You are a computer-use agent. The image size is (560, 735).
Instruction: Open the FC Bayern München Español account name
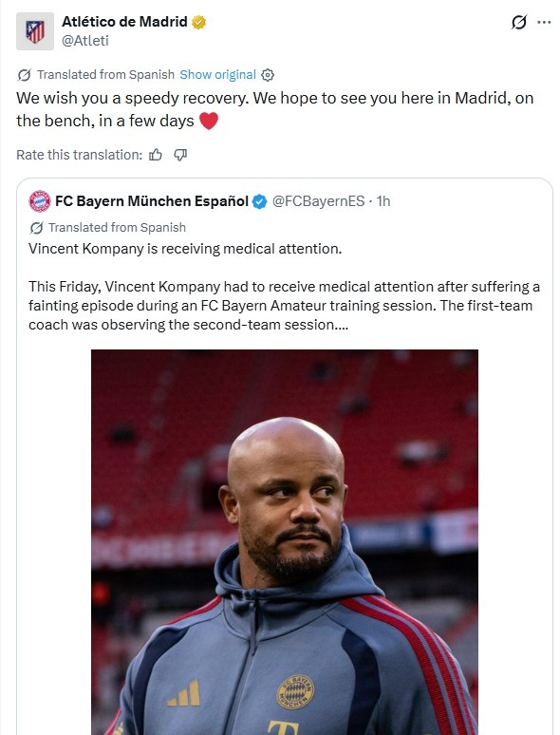click(x=152, y=201)
